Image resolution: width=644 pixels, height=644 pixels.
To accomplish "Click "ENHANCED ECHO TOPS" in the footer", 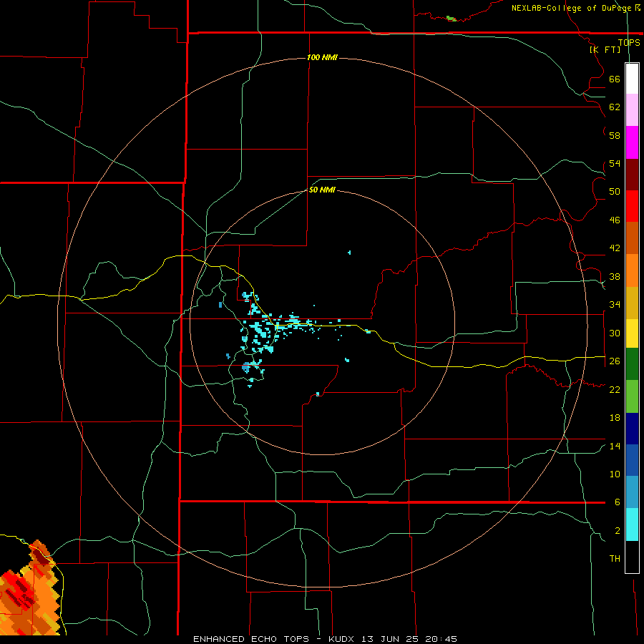I will click(251, 639).
